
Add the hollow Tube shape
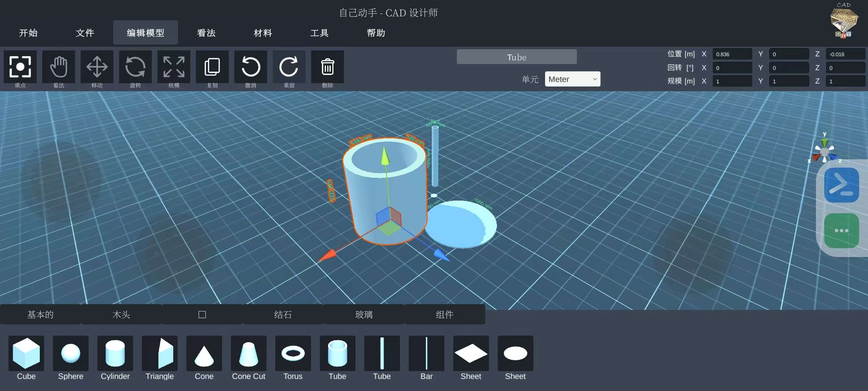click(337, 353)
